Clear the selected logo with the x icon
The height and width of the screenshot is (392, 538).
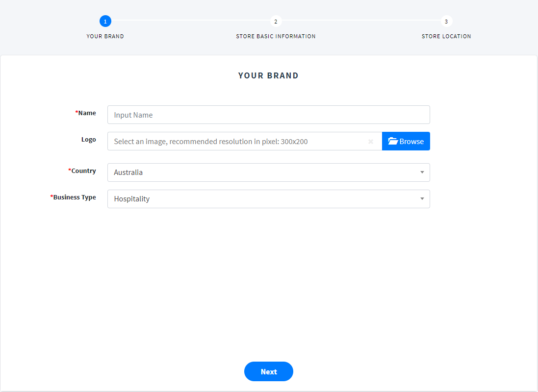371,142
